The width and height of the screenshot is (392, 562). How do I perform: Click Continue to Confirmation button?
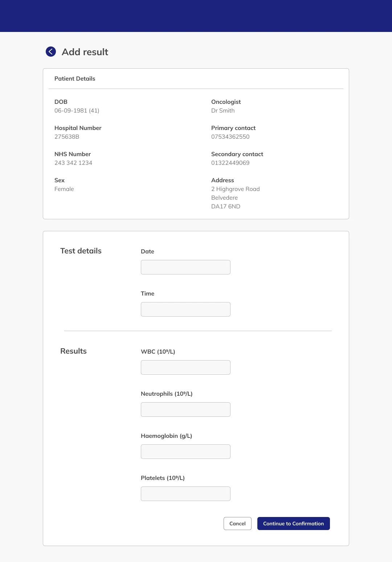click(x=293, y=524)
